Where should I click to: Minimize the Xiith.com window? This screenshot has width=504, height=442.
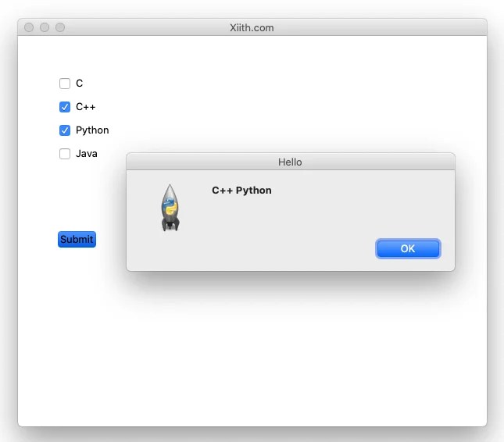pos(45,27)
